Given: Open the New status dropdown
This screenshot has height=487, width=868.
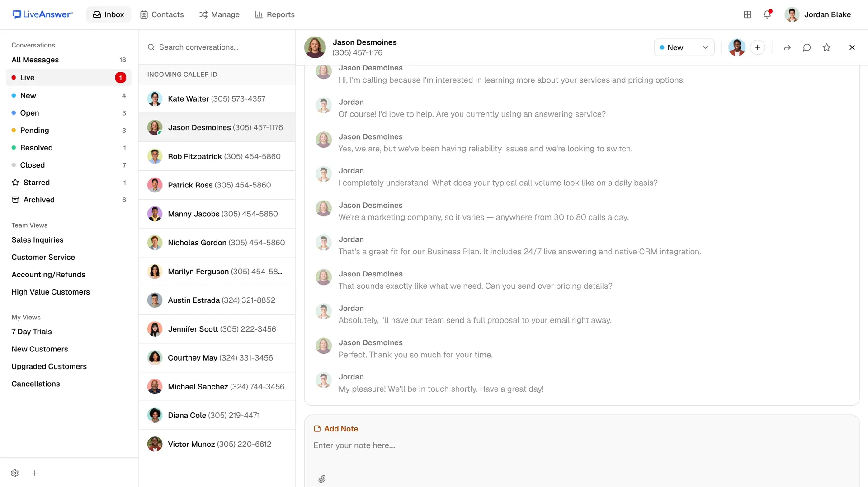Looking at the screenshot, I should (x=684, y=47).
